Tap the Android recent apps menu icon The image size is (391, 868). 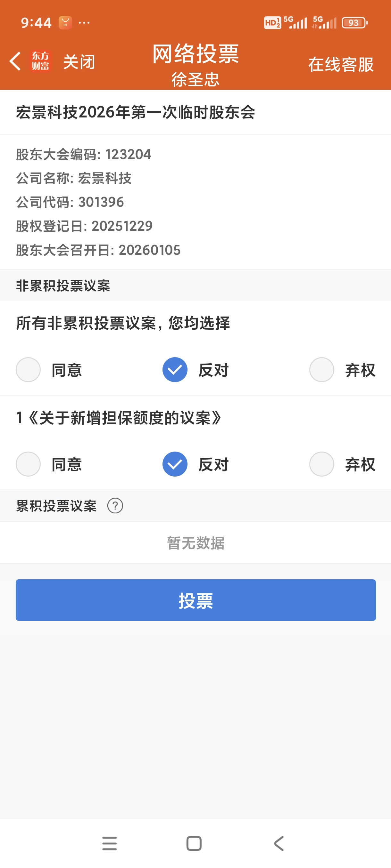click(109, 843)
